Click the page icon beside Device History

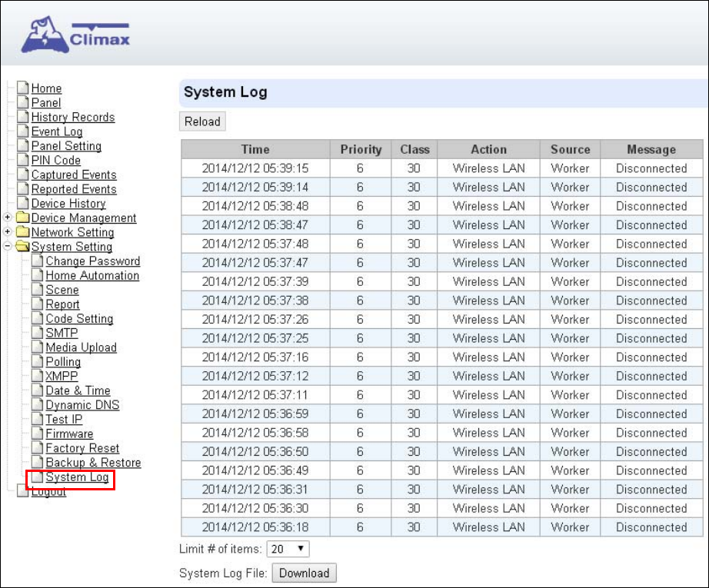tap(22, 204)
